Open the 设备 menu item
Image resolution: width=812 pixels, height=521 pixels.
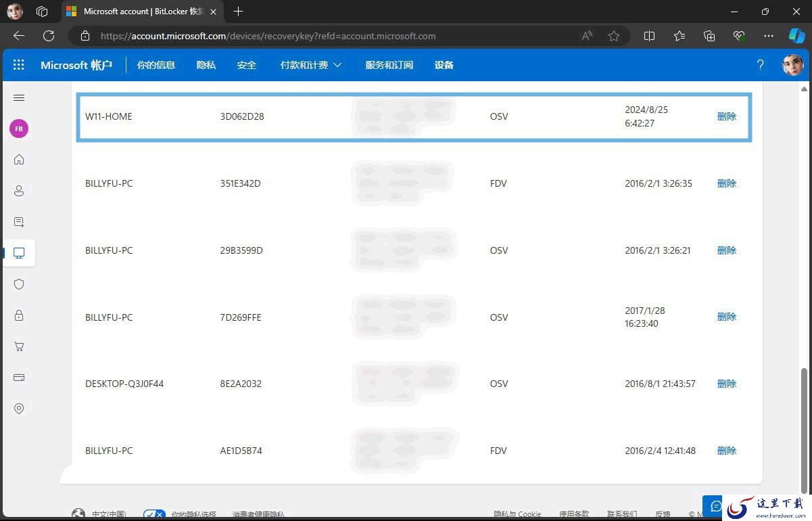(x=444, y=65)
